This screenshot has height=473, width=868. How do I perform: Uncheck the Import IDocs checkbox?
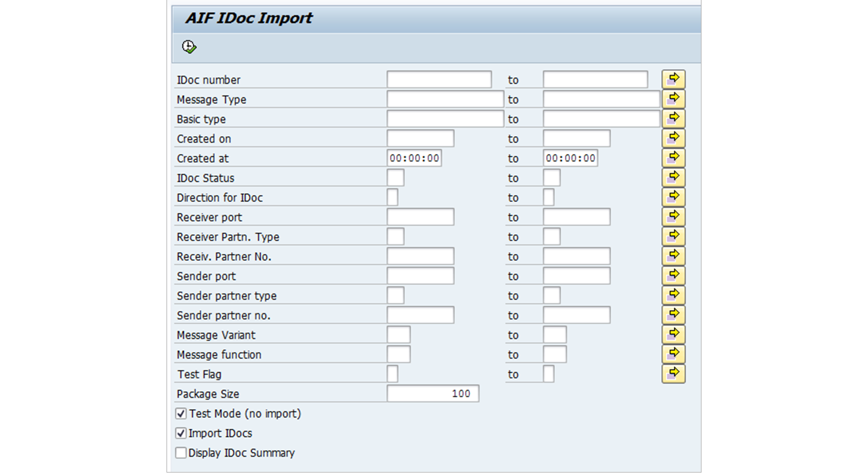[181, 433]
